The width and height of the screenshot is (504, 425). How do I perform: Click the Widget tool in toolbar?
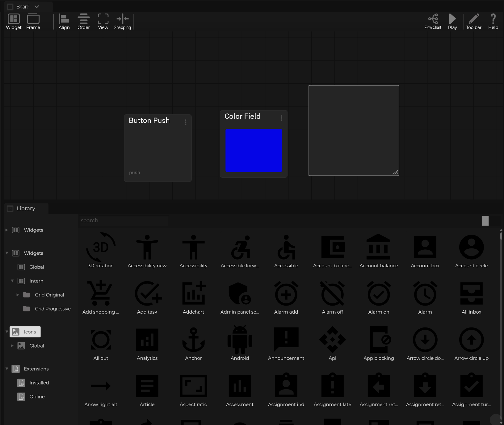point(14,22)
